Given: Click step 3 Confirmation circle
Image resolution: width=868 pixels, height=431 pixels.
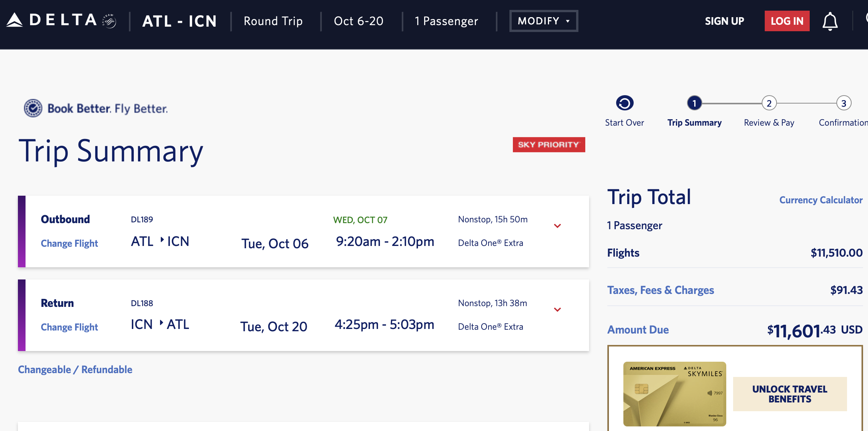Looking at the screenshot, I should pyautogui.click(x=844, y=103).
